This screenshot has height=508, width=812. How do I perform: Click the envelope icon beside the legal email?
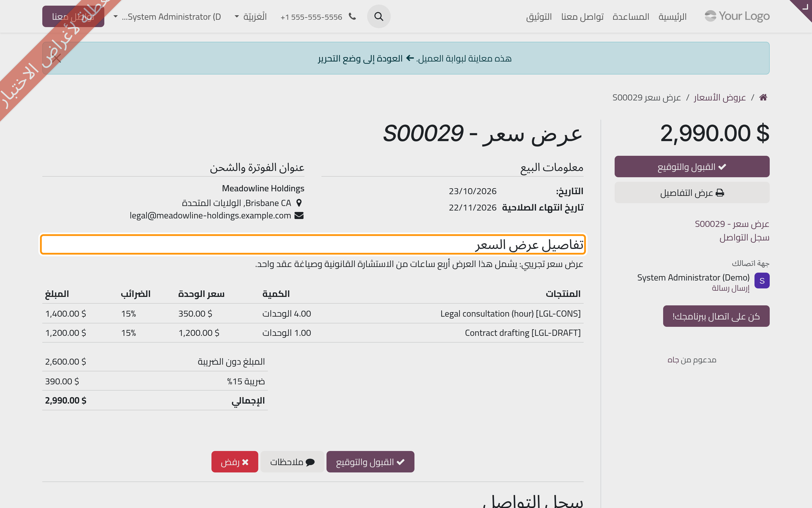click(x=299, y=215)
